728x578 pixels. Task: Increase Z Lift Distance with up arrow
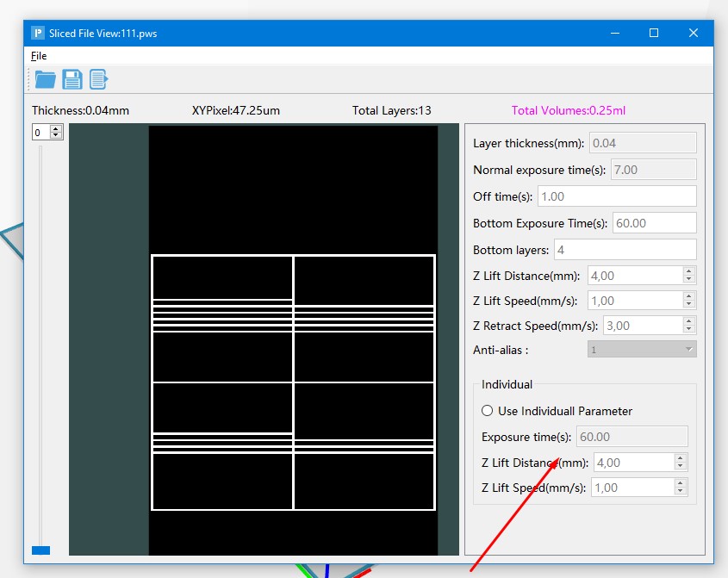coord(688,271)
